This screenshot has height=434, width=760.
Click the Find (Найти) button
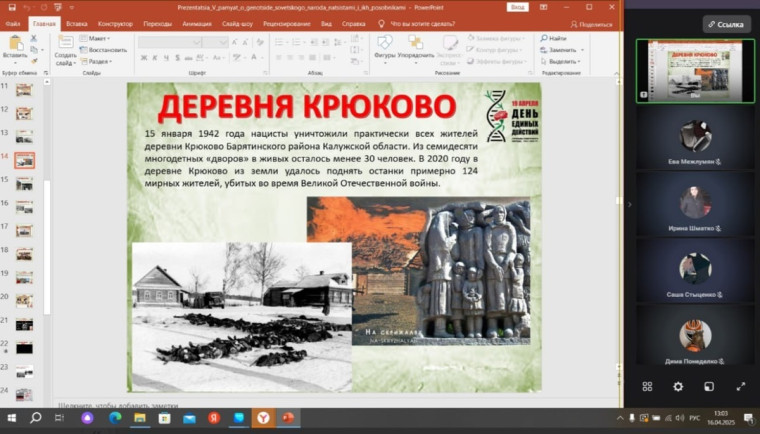(553, 38)
